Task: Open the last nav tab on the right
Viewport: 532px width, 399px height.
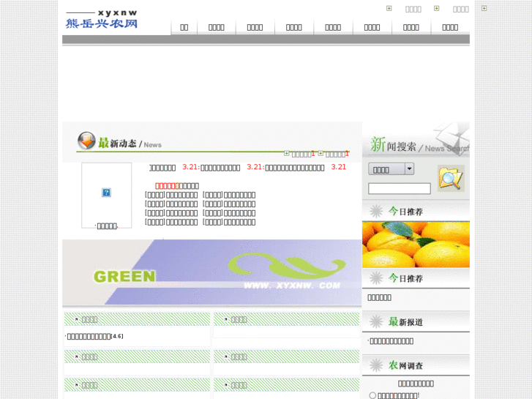Action: click(450, 28)
